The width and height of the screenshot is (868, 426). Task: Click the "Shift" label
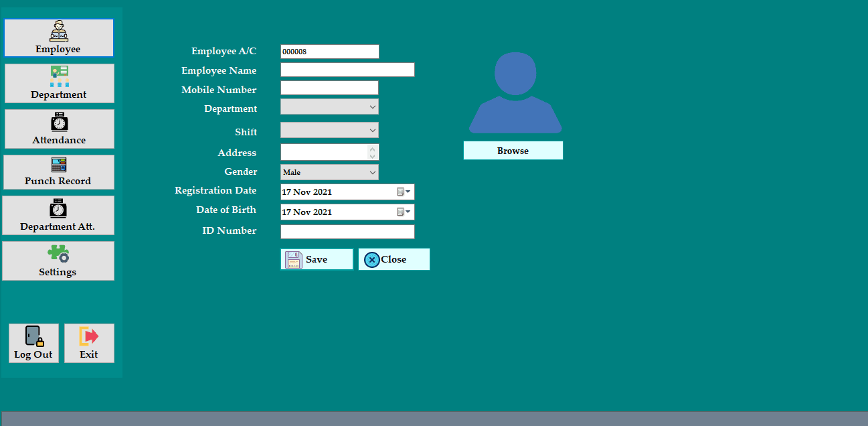point(246,132)
